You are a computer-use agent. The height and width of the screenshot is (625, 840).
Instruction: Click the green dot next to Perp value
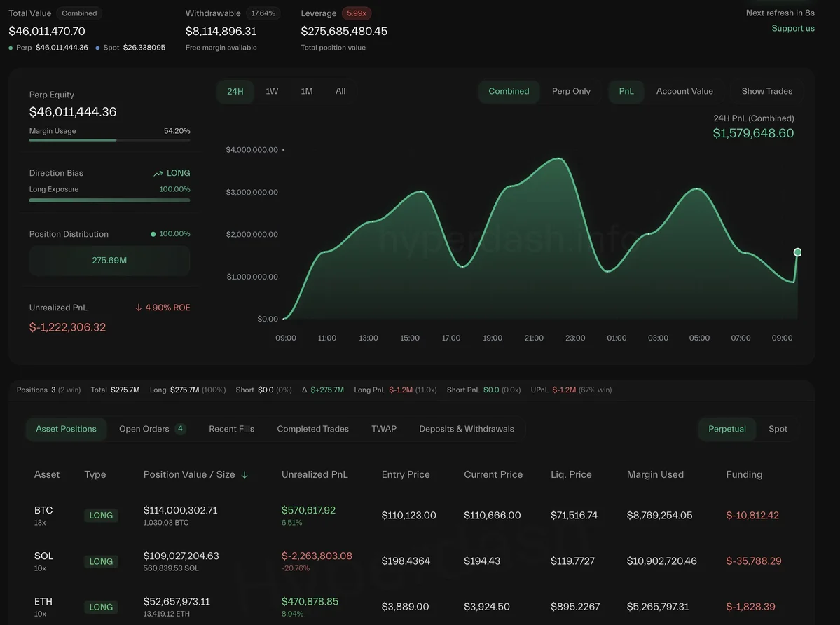point(11,48)
